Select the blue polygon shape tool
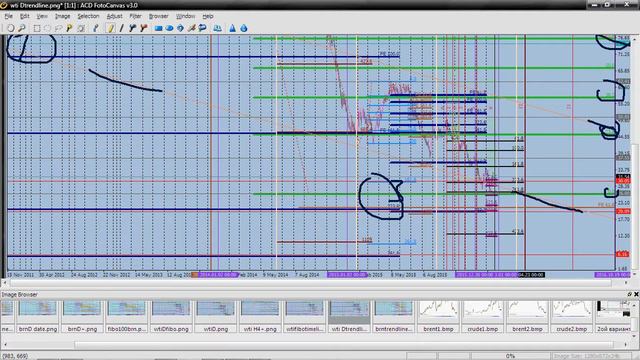 (x=180, y=28)
